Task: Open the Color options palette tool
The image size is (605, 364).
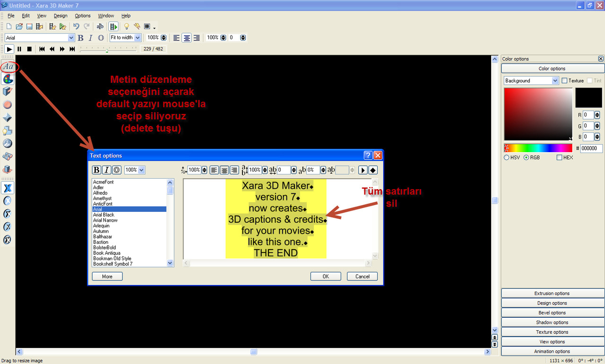Action: (8, 79)
